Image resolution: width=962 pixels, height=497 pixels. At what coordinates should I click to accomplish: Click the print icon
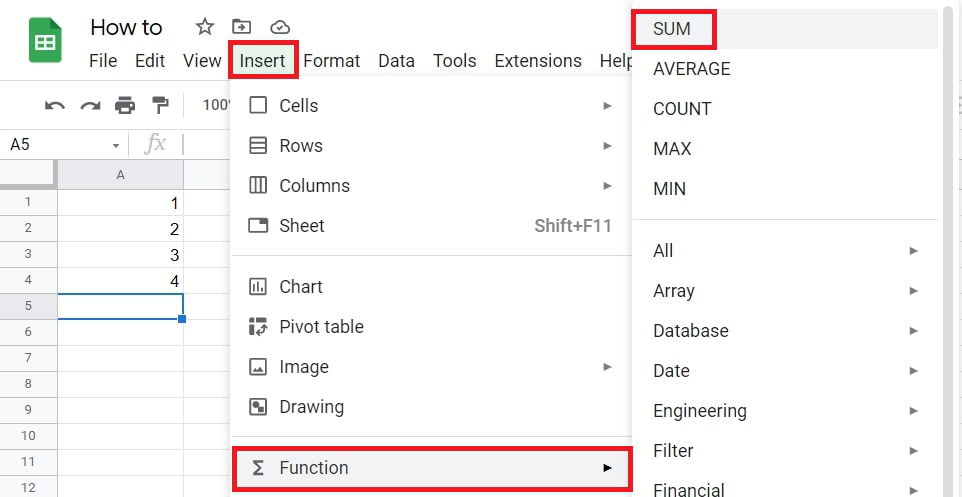pyautogui.click(x=125, y=105)
